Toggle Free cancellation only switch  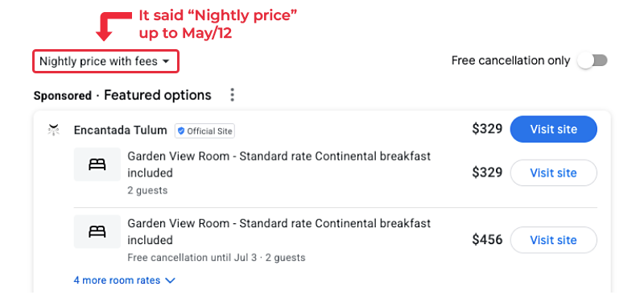pyautogui.click(x=592, y=61)
